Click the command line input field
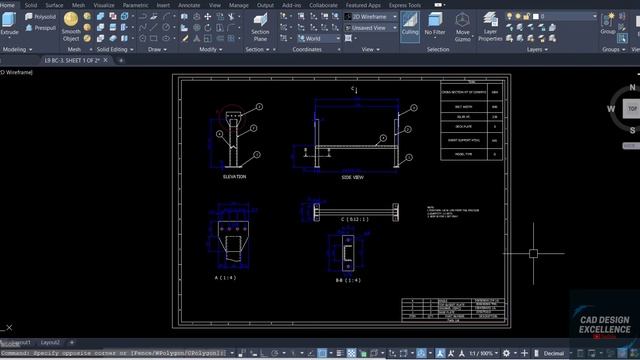Viewport: 640px width, 360px height. (x=113, y=353)
